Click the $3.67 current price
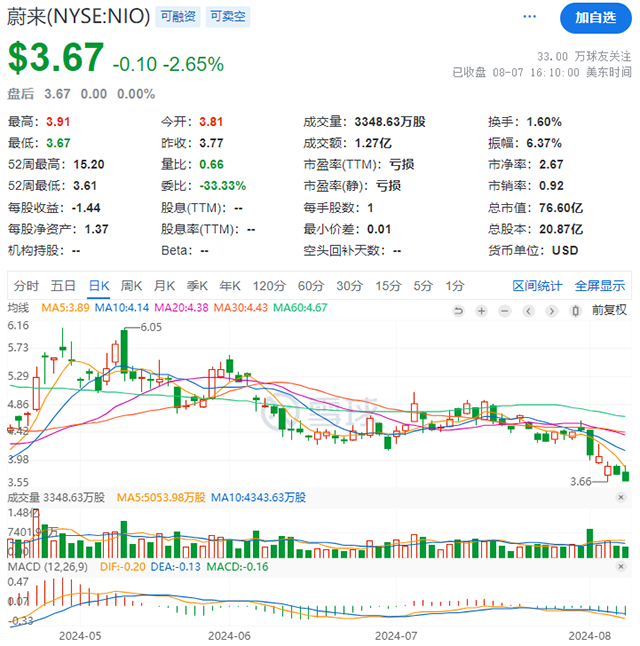 pyautogui.click(x=56, y=57)
